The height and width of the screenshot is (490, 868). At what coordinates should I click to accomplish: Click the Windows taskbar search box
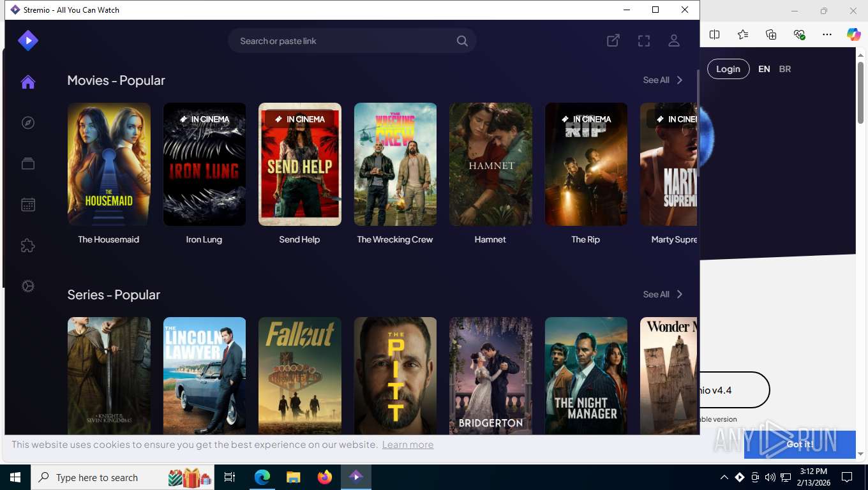(x=123, y=477)
